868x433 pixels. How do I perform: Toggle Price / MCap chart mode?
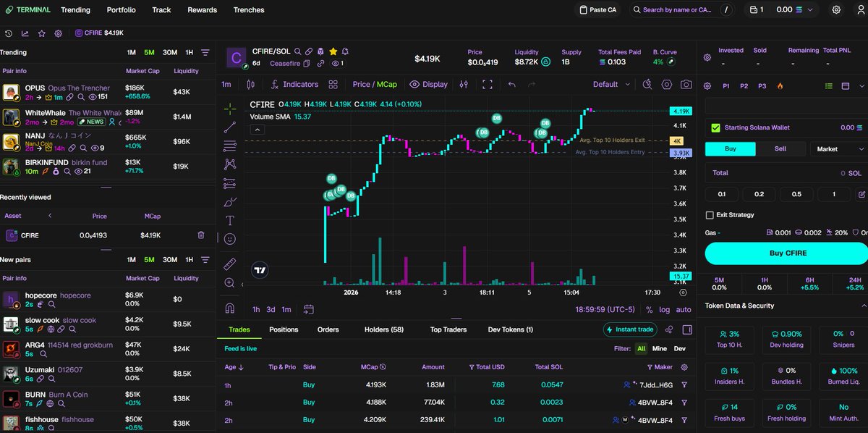pos(375,84)
